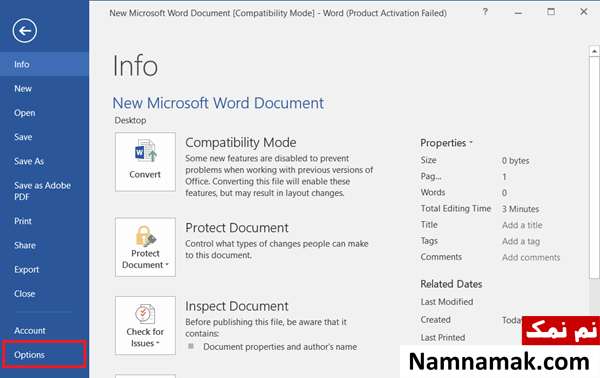Maximize the Word window
The width and height of the screenshot is (600, 378).
pos(551,12)
